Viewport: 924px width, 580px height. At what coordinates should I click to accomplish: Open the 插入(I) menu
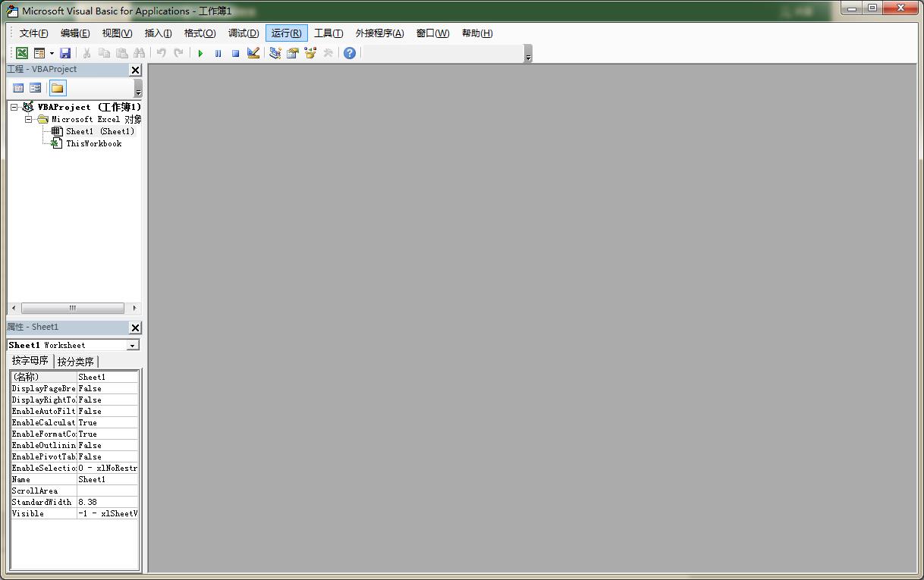159,33
